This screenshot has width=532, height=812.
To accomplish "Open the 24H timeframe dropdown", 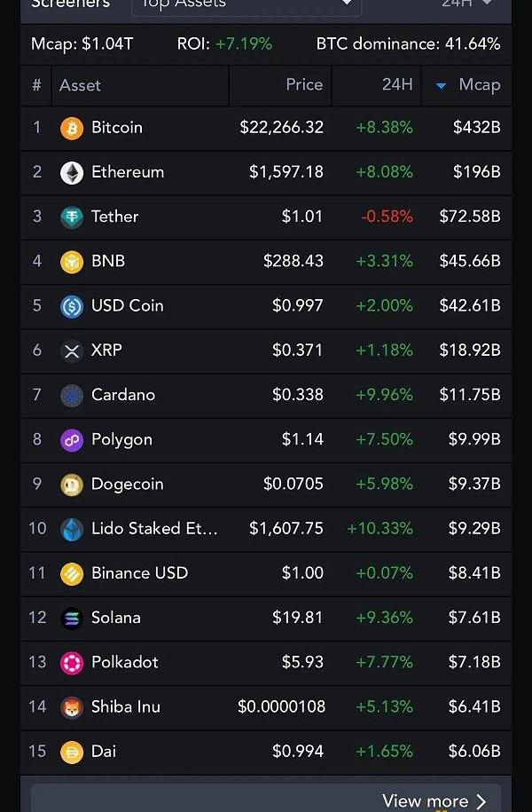I will (466, 4).
